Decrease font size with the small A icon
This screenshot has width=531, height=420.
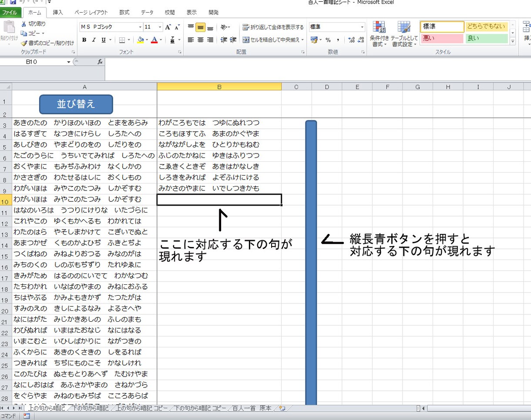[178, 27]
